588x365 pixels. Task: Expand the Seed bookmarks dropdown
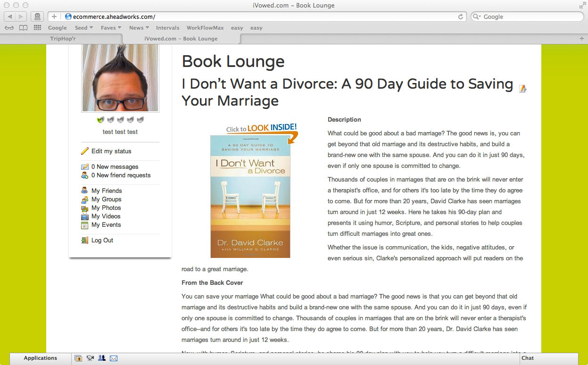83,28
